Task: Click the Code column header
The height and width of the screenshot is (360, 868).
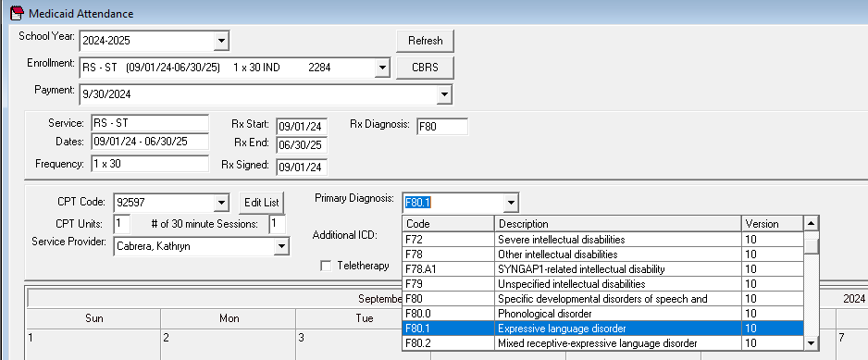Action: [448, 224]
